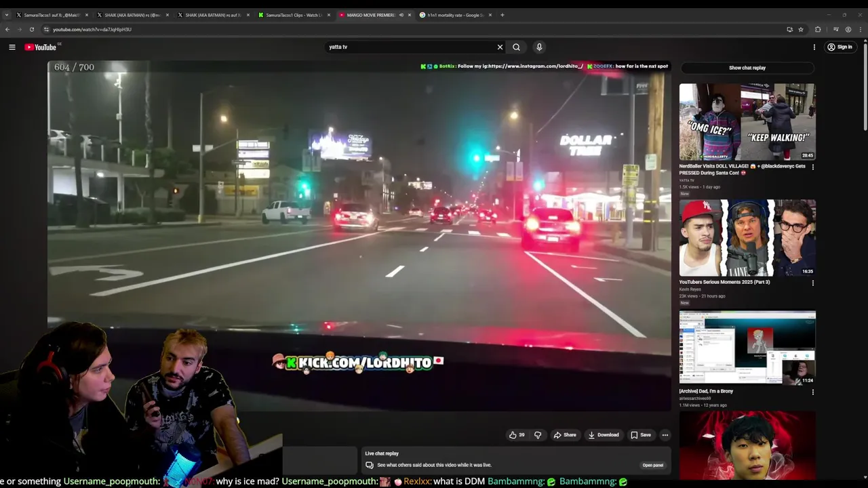The height and width of the screenshot is (488, 868).
Task: Open the YouTube hamburger guide menu
Action: (12, 47)
